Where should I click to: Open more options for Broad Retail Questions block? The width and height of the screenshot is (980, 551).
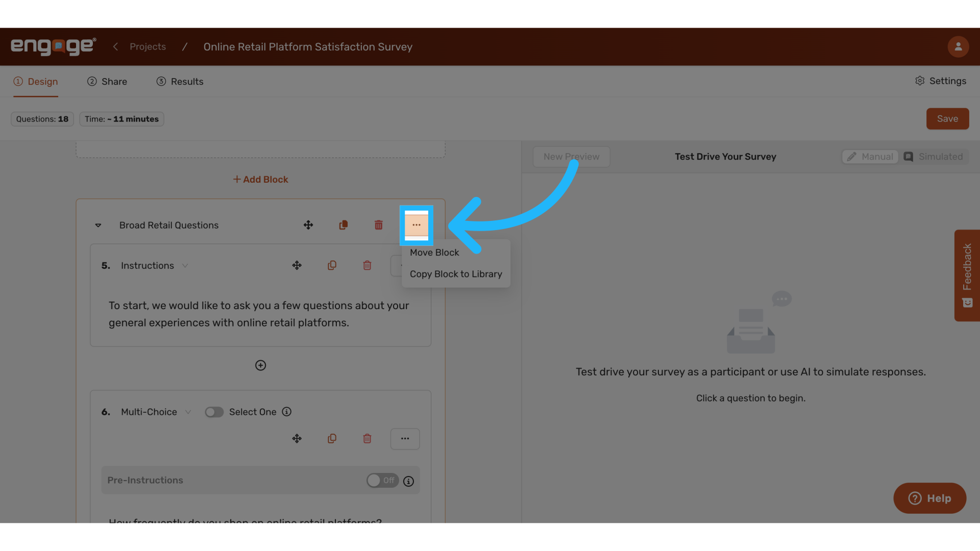[416, 225]
